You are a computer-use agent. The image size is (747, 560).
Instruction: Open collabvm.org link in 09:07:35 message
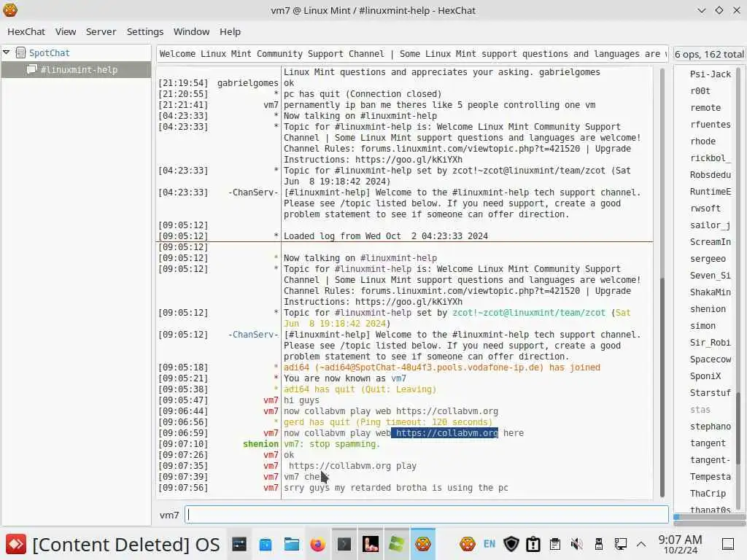click(339, 466)
